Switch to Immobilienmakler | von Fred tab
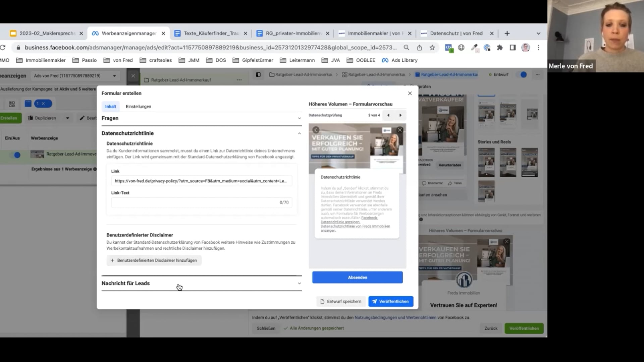Screen dimensions: 644x362 [x=376, y=34]
